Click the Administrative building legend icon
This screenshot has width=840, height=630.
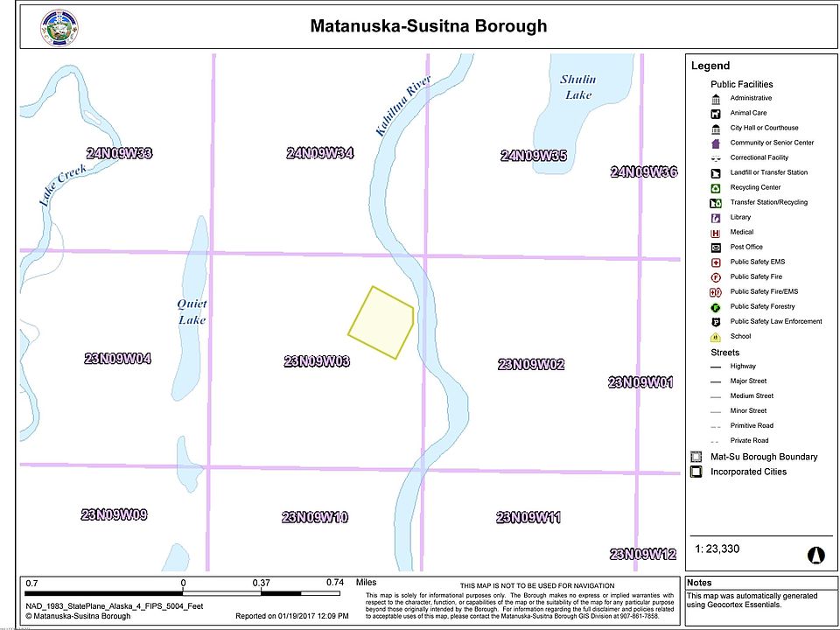tap(715, 99)
